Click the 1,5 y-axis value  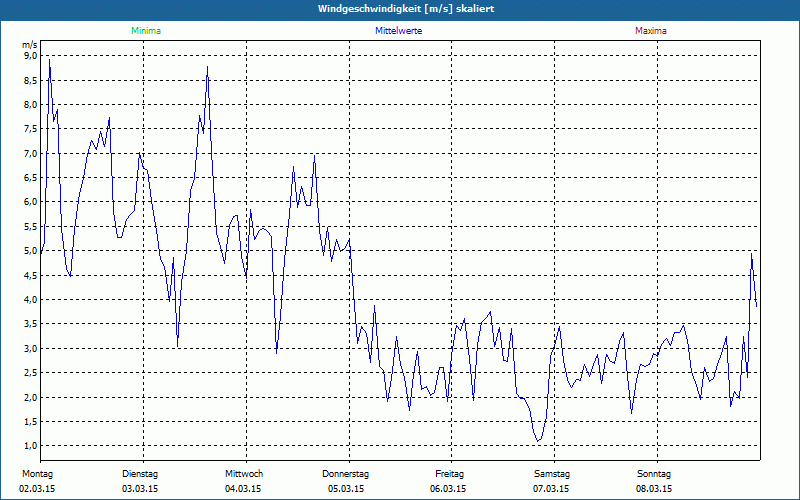[31, 421]
